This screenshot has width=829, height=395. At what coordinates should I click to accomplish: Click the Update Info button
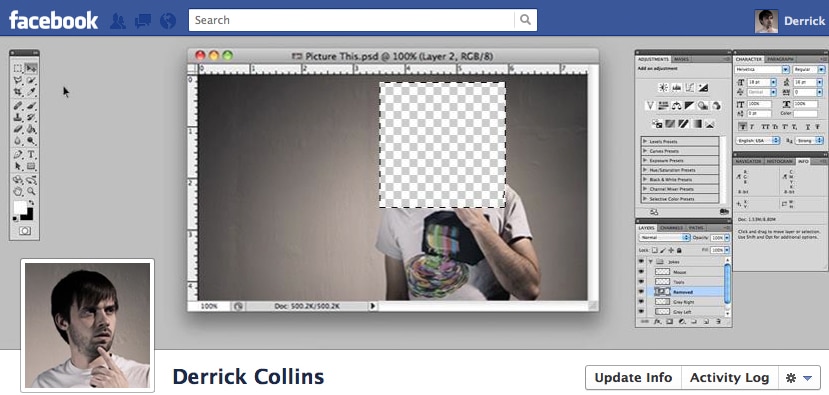pyautogui.click(x=633, y=378)
